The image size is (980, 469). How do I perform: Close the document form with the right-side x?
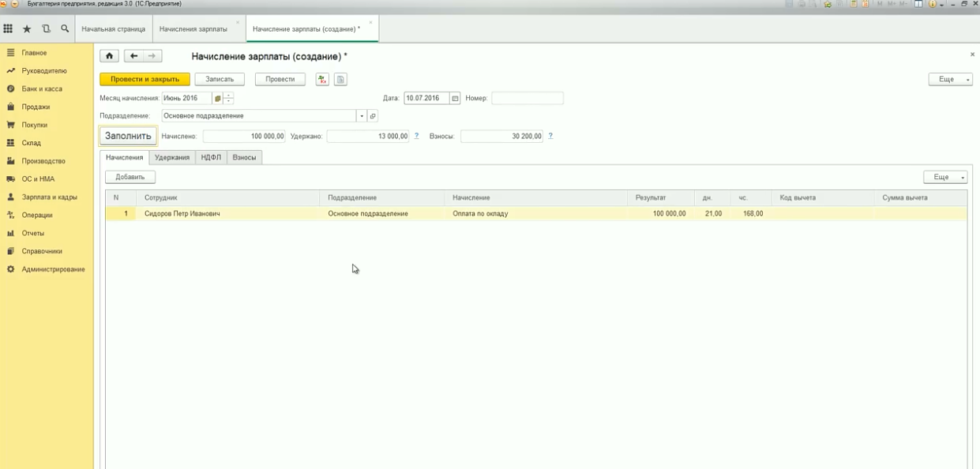click(x=972, y=54)
